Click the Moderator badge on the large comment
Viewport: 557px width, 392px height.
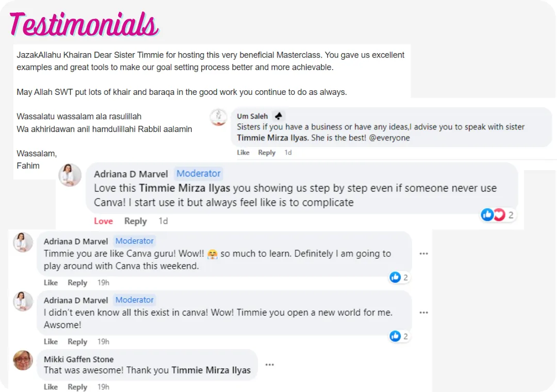pos(199,173)
